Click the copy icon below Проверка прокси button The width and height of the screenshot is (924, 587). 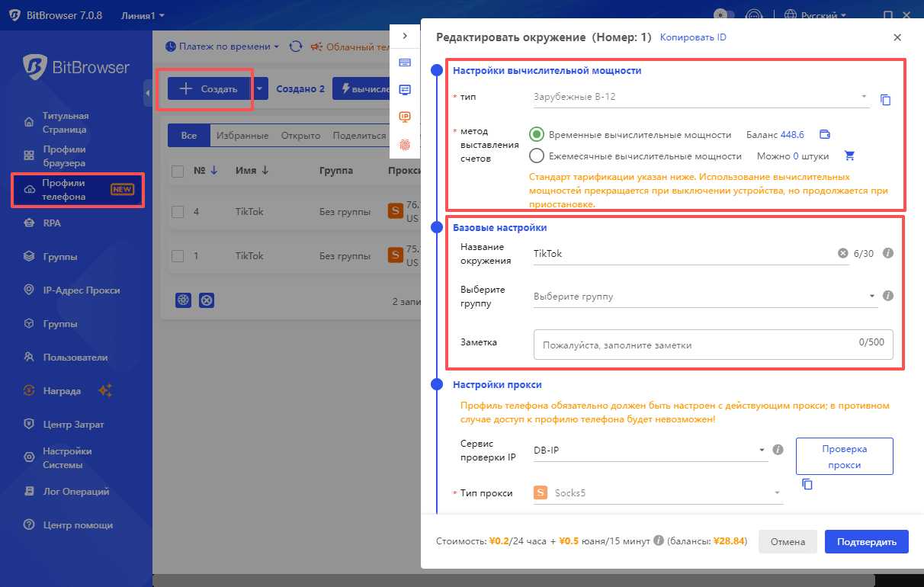pyautogui.click(x=807, y=484)
